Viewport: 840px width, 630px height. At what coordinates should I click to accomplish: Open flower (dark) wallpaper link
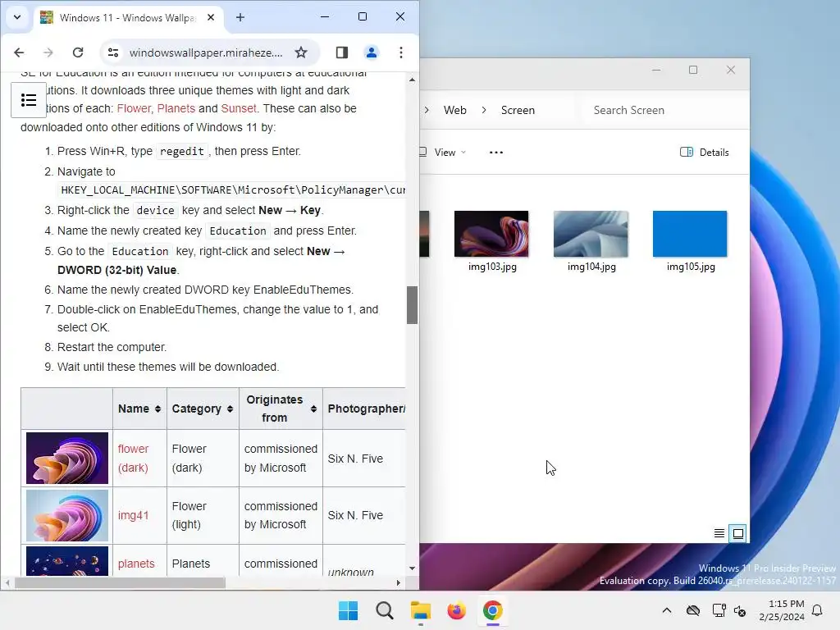coord(133,459)
